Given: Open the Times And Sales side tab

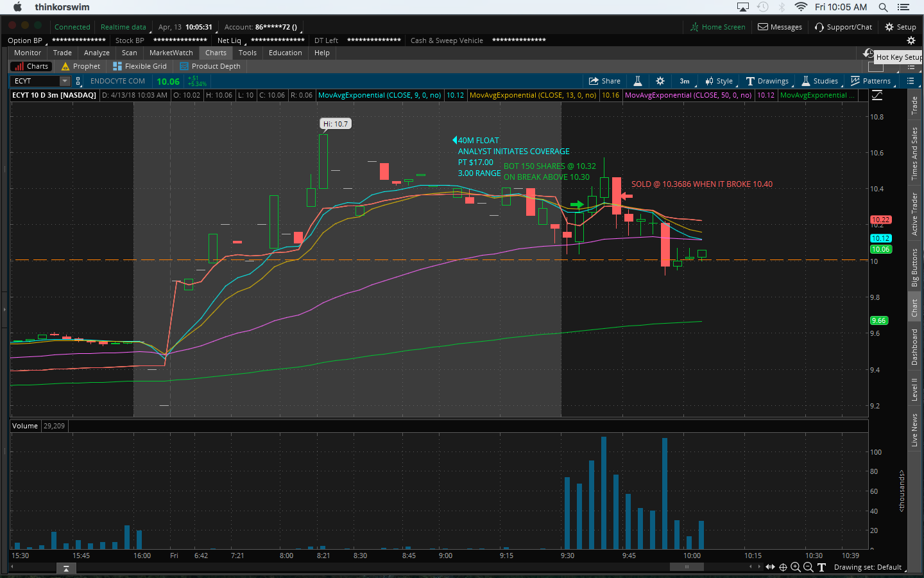Looking at the screenshot, I should tap(915, 153).
